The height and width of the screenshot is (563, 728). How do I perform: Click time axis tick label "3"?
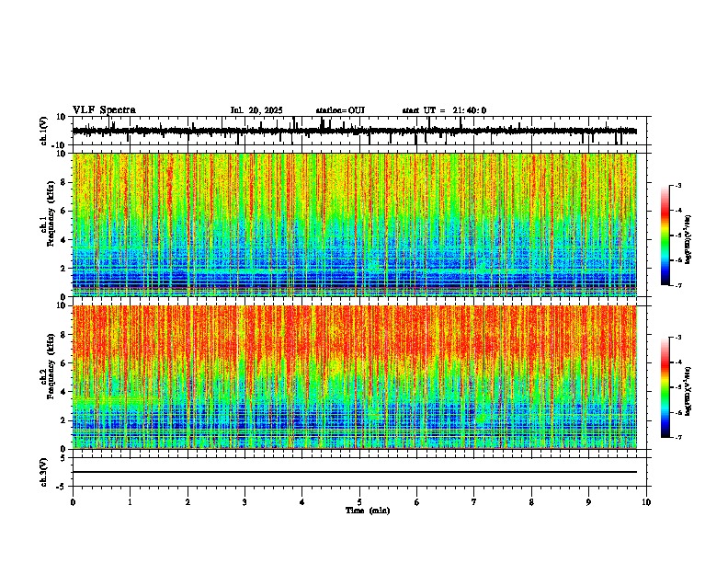pyautogui.click(x=245, y=502)
